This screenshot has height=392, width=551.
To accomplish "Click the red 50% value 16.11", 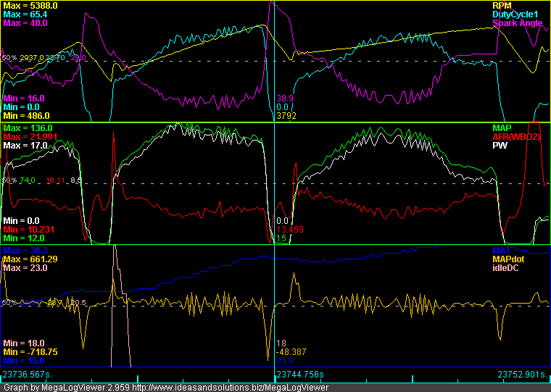I will pos(56,180).
